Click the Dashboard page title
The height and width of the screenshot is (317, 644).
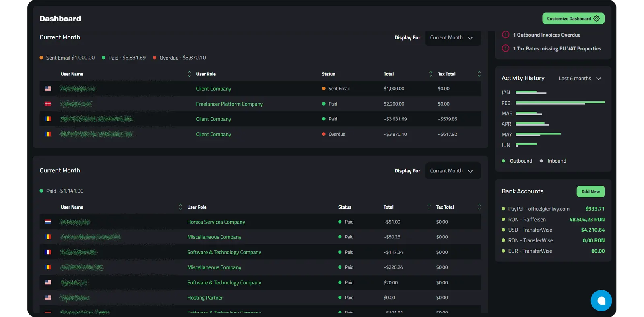pos(60,19)
